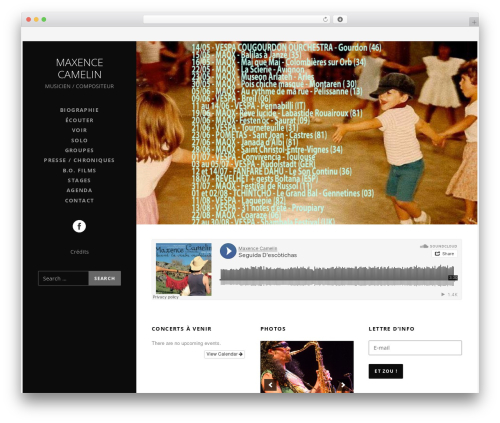Go to the Écouter page
This screenshot has height=423, width=500.
point(79,120)
